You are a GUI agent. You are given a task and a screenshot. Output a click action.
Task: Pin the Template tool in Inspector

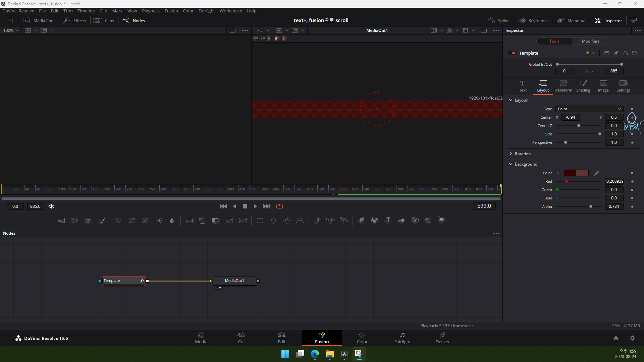pyautogui.click(x=616, y=53)
